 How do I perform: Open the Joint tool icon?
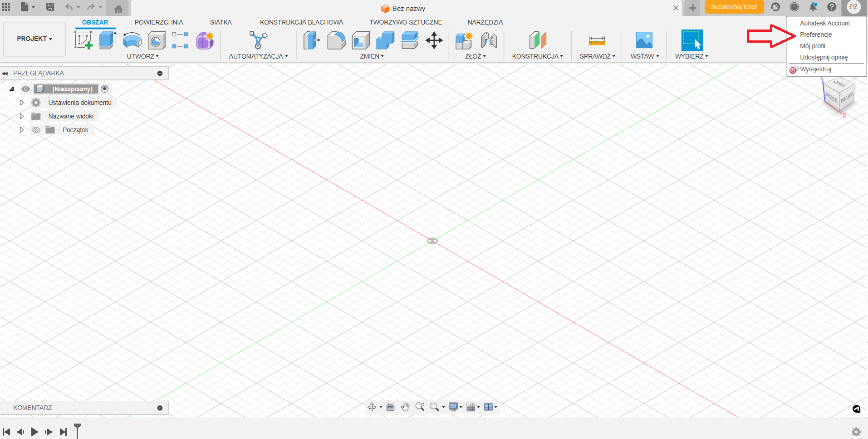pos(489,40)
